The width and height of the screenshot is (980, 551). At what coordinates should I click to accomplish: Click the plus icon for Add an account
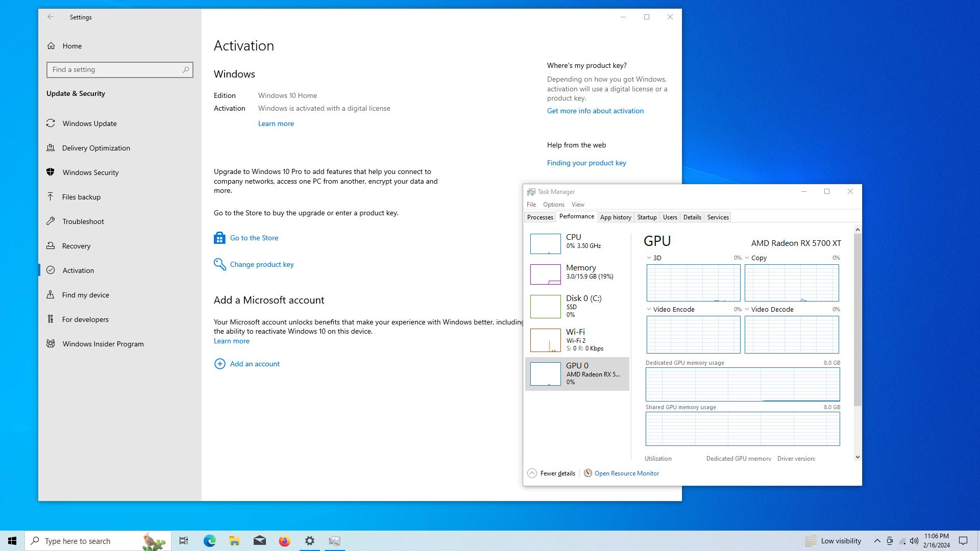[x=219, y=364]
